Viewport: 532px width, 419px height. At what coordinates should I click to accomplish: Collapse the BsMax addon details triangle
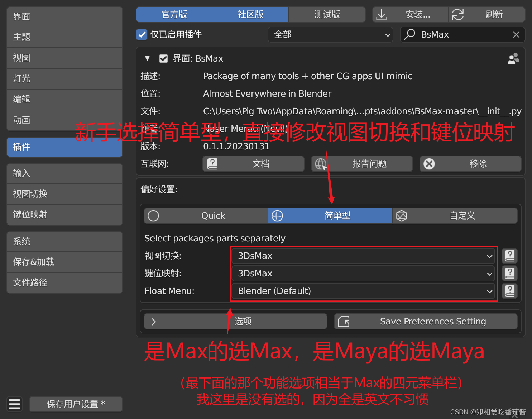pyautogui.click(x=147, y=59)
